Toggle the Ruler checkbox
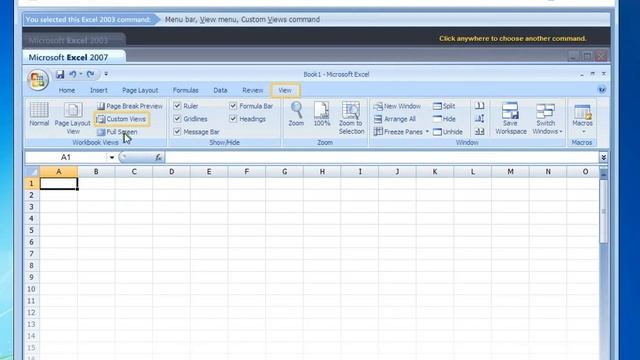This screenshot has width=640, height=360. (177, 106)
